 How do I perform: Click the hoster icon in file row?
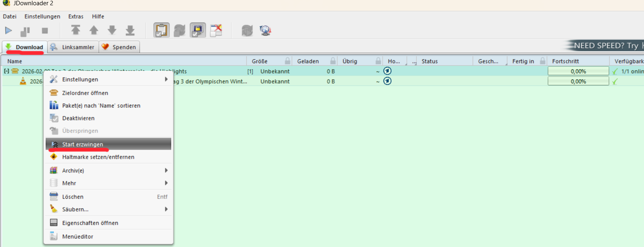(387, 81)
